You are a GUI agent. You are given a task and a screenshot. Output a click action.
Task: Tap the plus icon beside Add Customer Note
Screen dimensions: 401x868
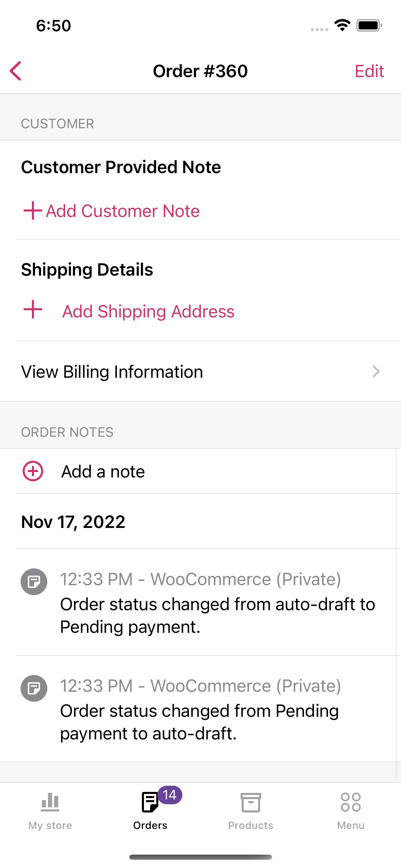33,210
